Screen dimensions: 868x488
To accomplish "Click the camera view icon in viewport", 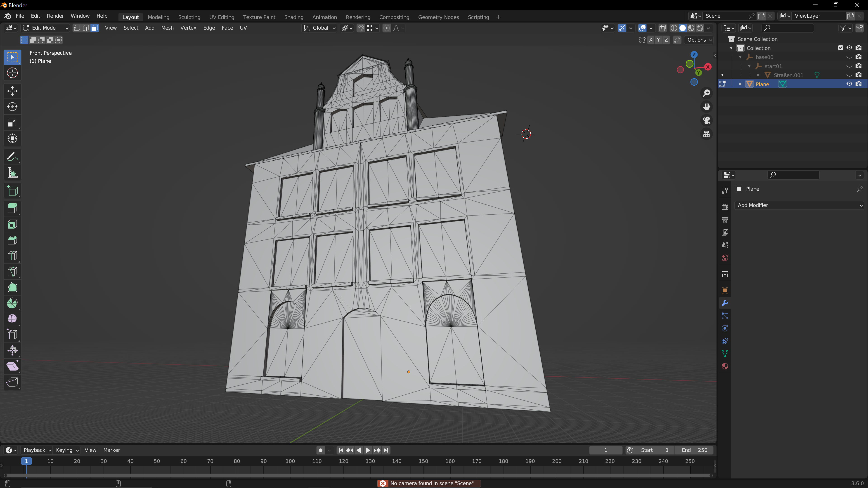I will coord(706,120).
